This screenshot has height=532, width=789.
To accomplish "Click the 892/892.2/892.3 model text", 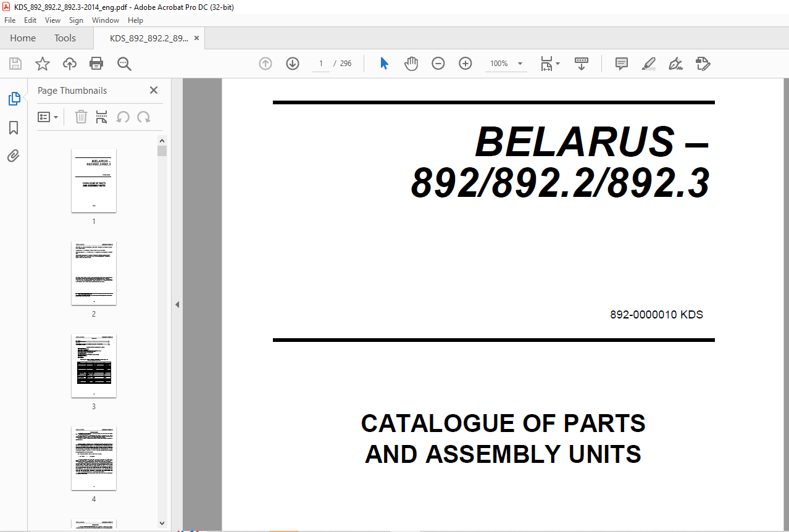I will coord(561,183).
